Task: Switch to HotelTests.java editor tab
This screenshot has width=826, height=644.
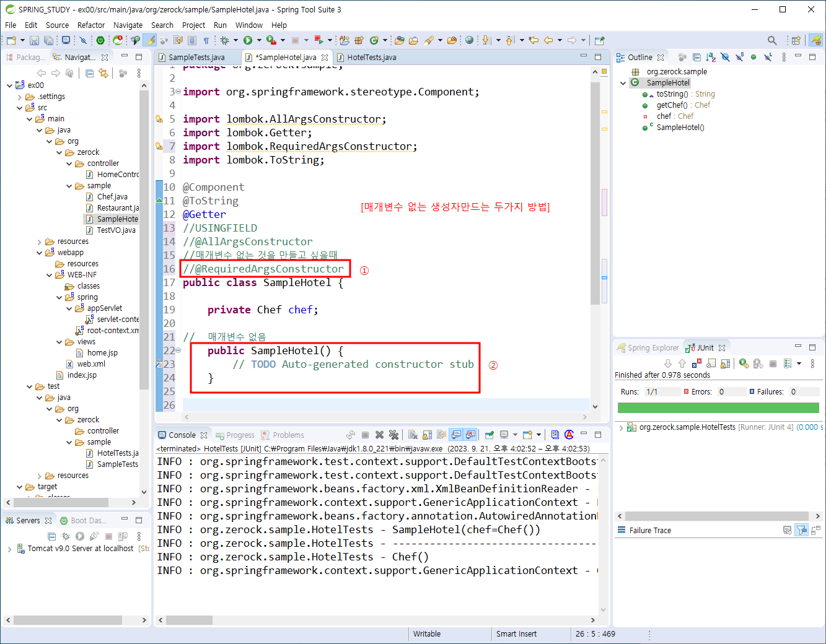Action: point(372,57)
